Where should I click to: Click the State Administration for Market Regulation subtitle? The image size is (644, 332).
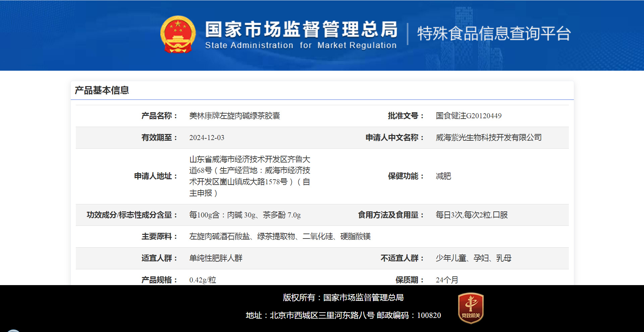click(301, 45)
